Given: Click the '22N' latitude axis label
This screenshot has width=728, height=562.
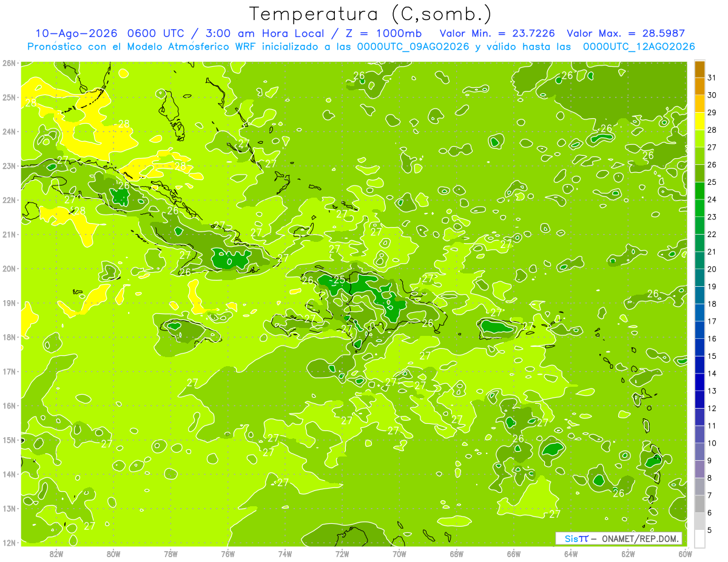Looking at the screenshot, I should pyautogui.click(x=8, y=200).
